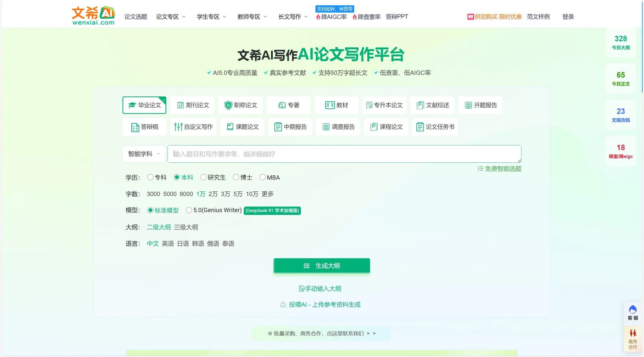Viewport: 644px width, 357px height.
Task: Click the 65 今日正文 stat card
Action: point(621,79)
